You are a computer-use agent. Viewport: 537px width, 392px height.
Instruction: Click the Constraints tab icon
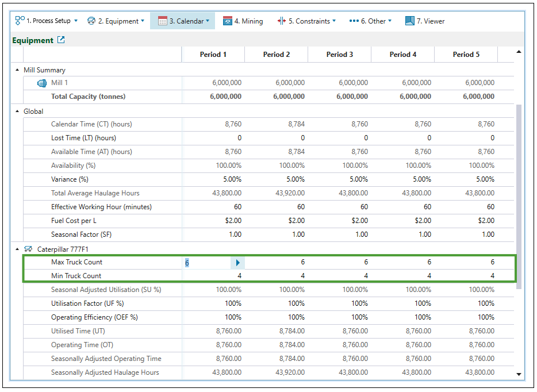(x=281, y=21)
